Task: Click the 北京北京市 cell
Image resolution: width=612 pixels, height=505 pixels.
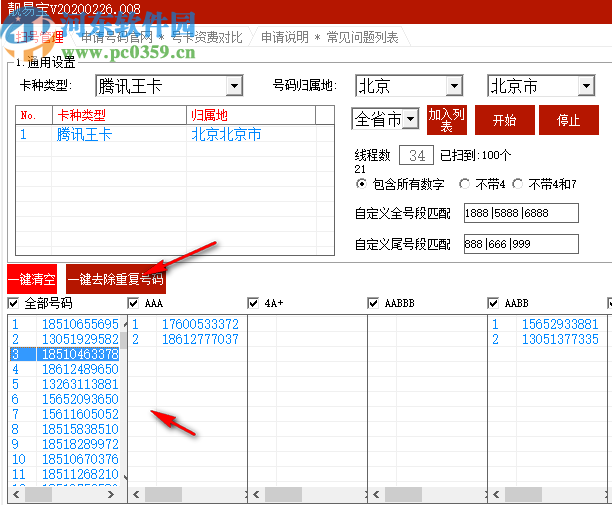Action: coord(226,134)
